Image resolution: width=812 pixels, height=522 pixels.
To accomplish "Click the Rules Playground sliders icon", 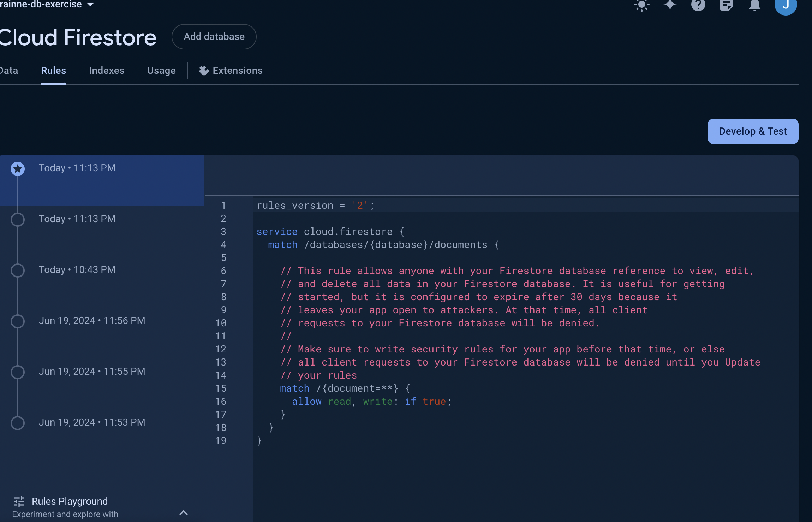I will [19, 502].
